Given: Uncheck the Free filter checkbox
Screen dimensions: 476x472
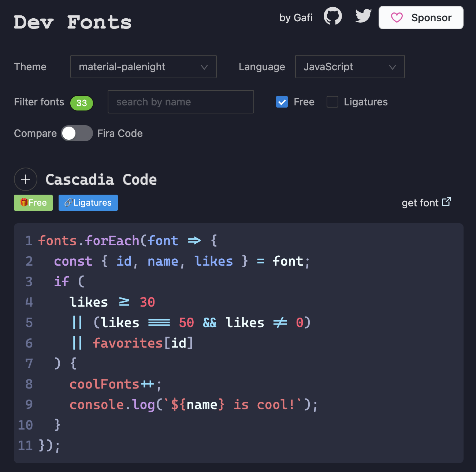Looking at the screenshot, I should click(282, 102).
